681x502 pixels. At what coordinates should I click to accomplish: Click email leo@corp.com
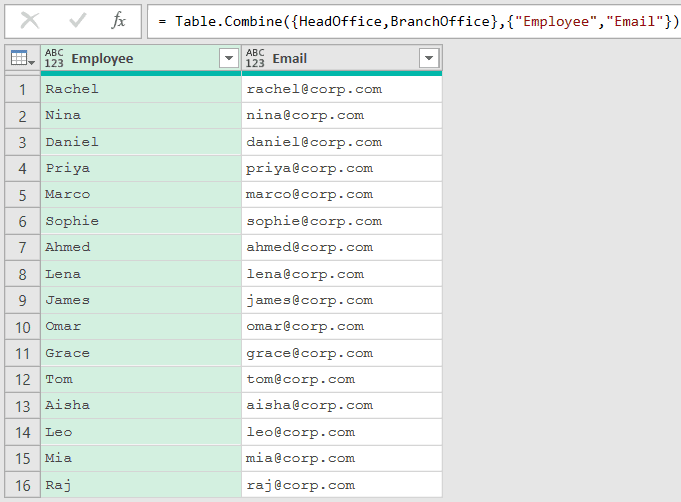(301, 432)
